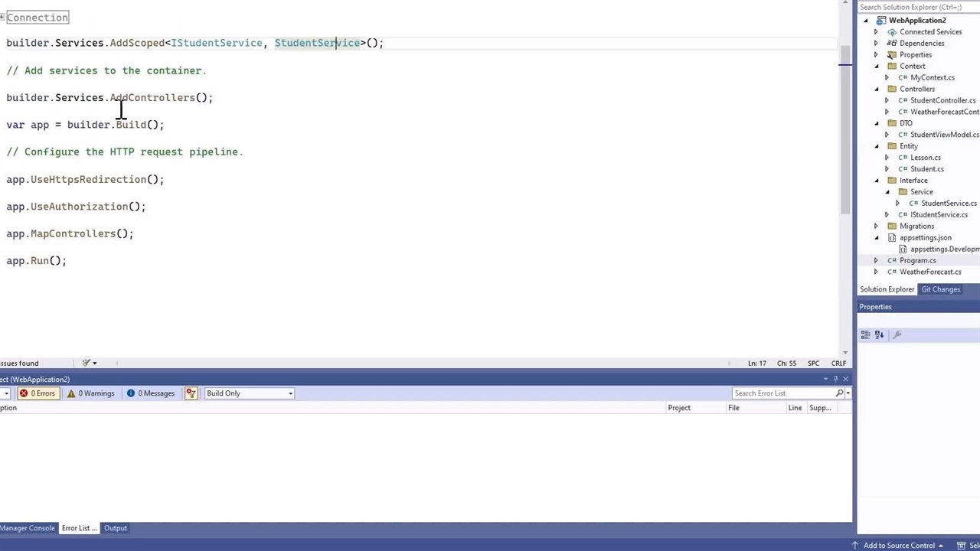Toggle the 0 Messages filter
980x551 pixels.
pos(151,393)
